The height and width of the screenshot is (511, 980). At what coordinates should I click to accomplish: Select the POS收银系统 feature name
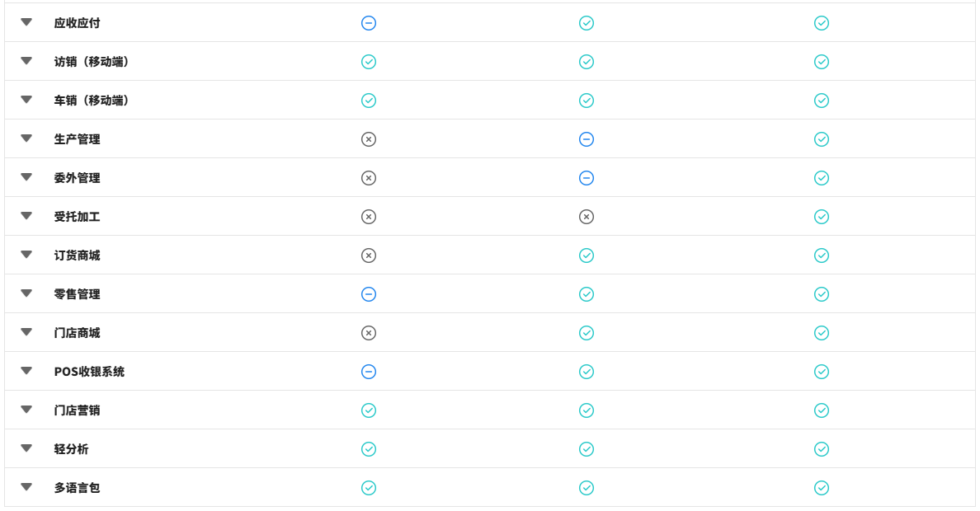point(89,372)
